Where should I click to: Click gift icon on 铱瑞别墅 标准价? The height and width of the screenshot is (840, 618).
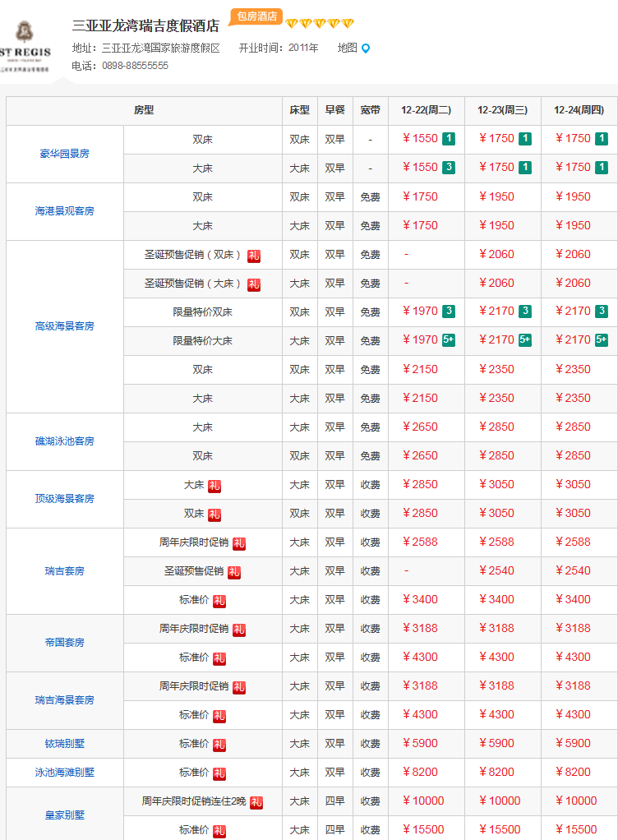pos(219,745)
